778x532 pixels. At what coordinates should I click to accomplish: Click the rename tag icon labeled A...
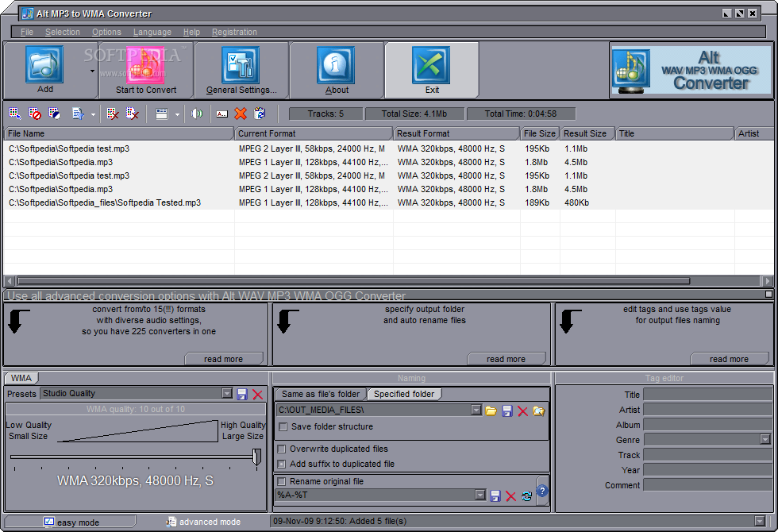pyautogui.click(x=221, y=114)
